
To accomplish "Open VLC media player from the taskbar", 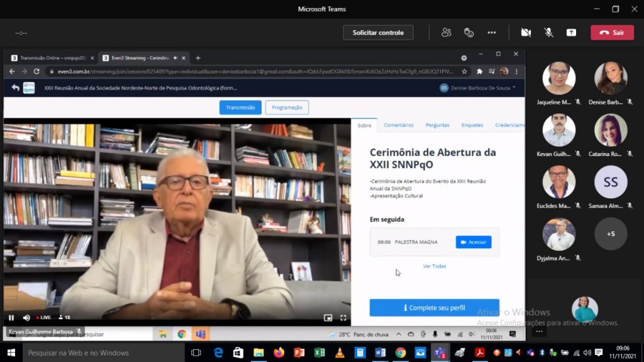I will click(340, 353).
